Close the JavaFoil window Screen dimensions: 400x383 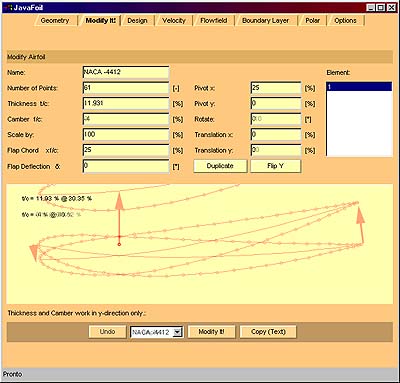tap(391, 8)
